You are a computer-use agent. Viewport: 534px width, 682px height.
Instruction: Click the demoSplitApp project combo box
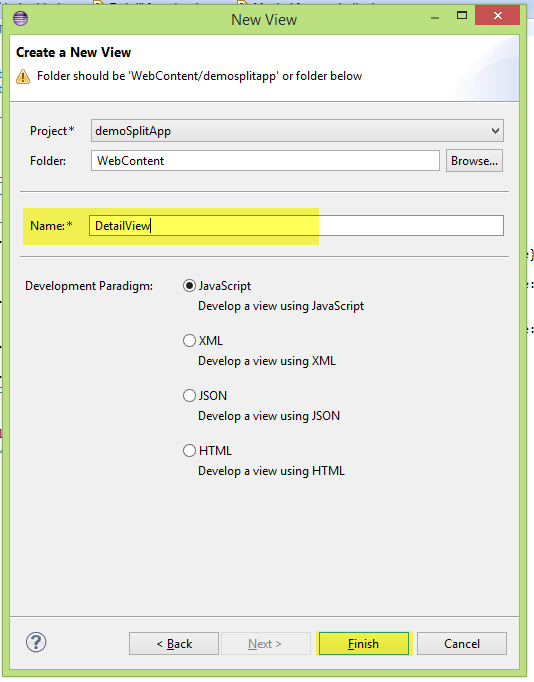tap(297, 131)
